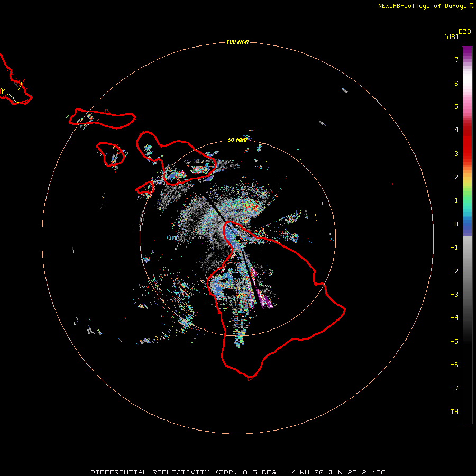Viewport: 476px width, 476px height.
Task: Click the 7 value on the colorbar scale
Action: [x=456, y=59]
